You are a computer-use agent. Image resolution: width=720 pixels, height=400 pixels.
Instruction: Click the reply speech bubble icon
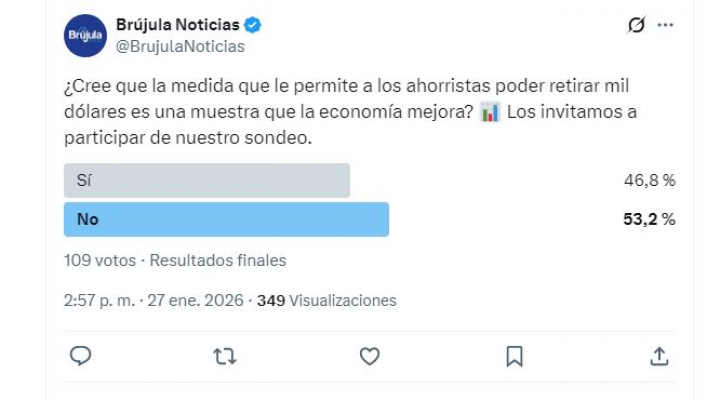82,355
